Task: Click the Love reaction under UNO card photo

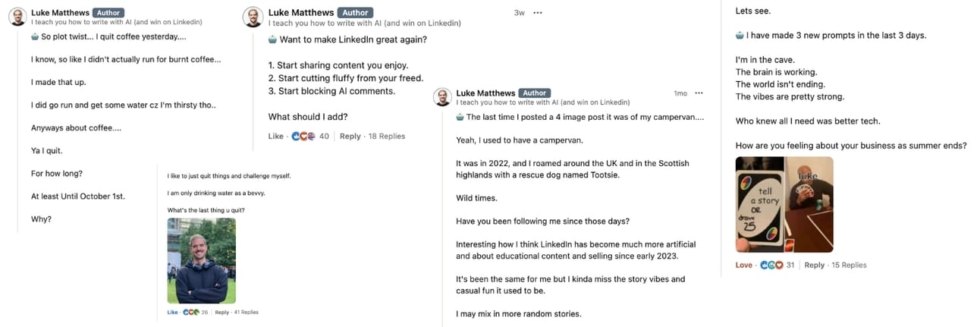Action: coord(744,265)
